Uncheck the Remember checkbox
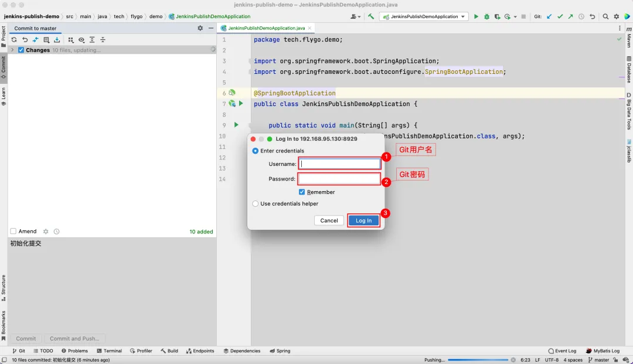The height and width of the screenshot is (364, 633). [x=302, y=192]
